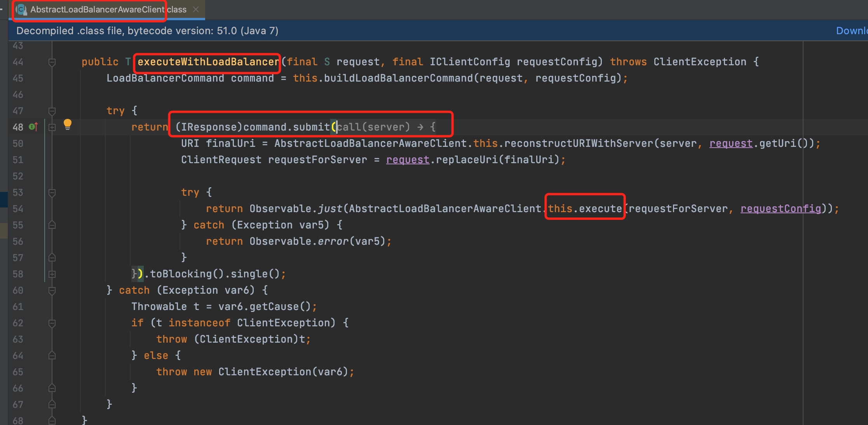
Task: Click the underlined request variable on line 50
Action: point(730,143)
